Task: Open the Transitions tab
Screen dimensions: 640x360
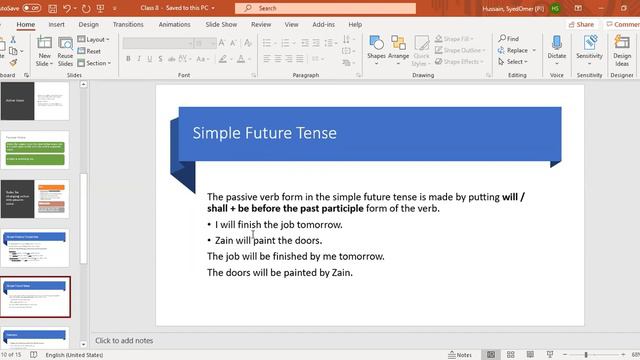Action: [128, 24]
